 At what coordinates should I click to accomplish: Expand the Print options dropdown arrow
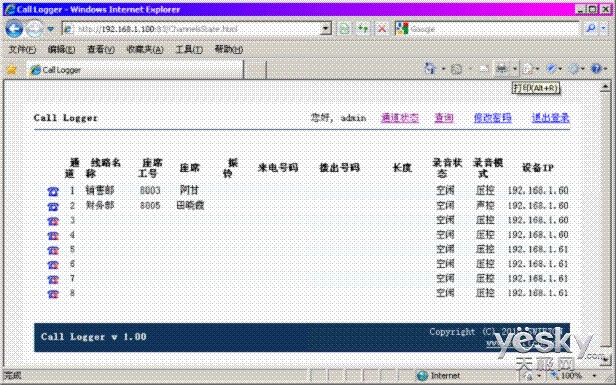point(514,69)
